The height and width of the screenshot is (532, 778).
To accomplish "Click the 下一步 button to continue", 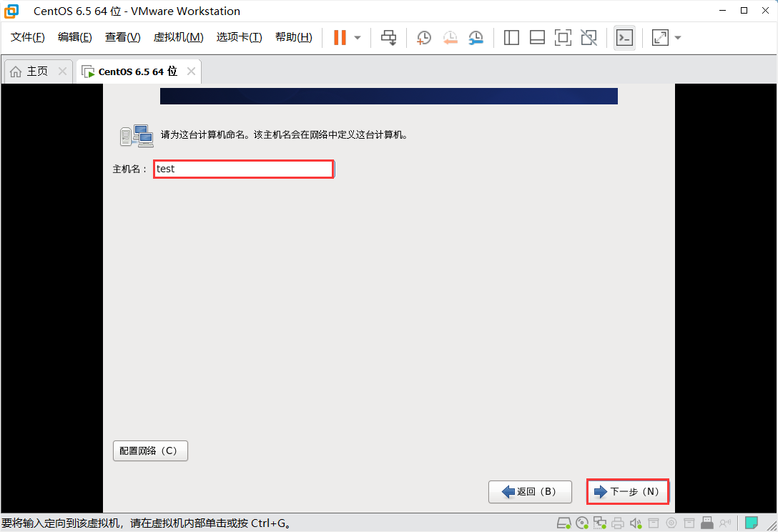I will coord(627,491).
